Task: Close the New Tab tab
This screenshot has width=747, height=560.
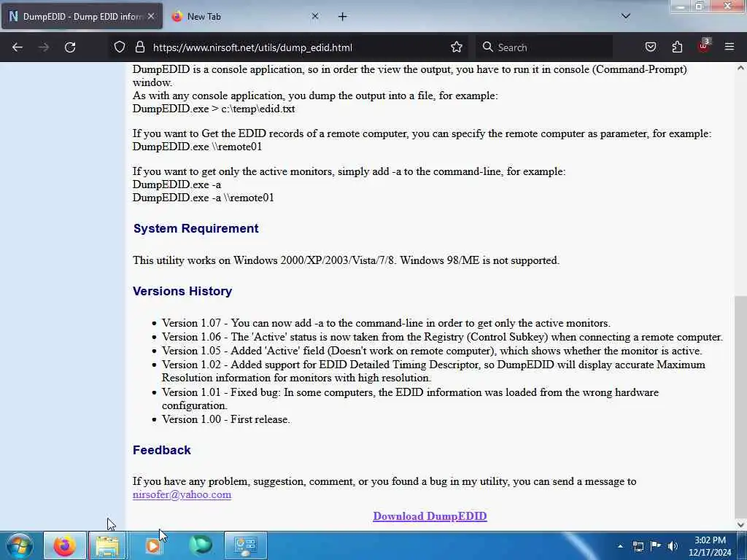Action: pos(315,16)
